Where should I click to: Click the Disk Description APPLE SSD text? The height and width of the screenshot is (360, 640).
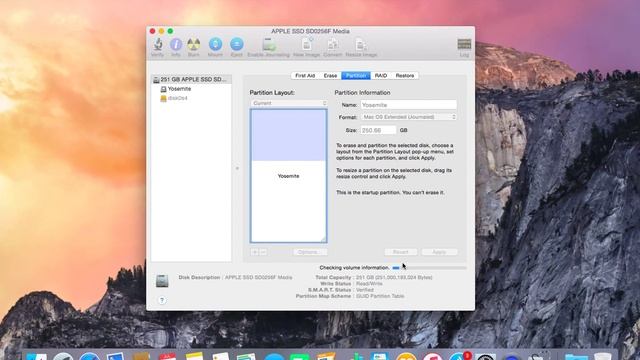[258, 278]
